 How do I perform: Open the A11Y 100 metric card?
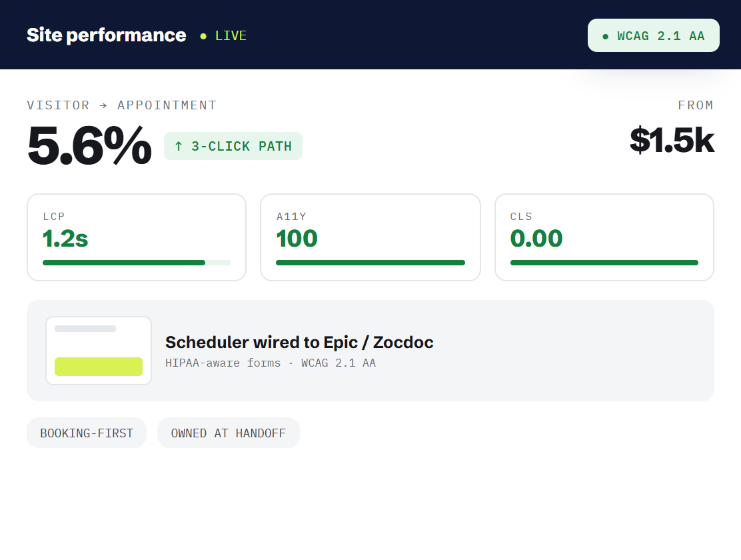(370, 237)
